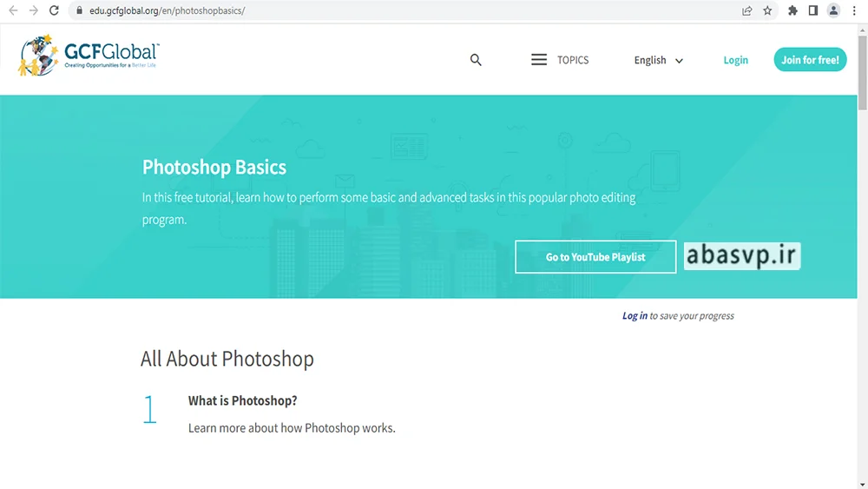Open the Chrome profile avatar
The width and height of the screenshot is (868, 489).
click(x=833, y=10)
